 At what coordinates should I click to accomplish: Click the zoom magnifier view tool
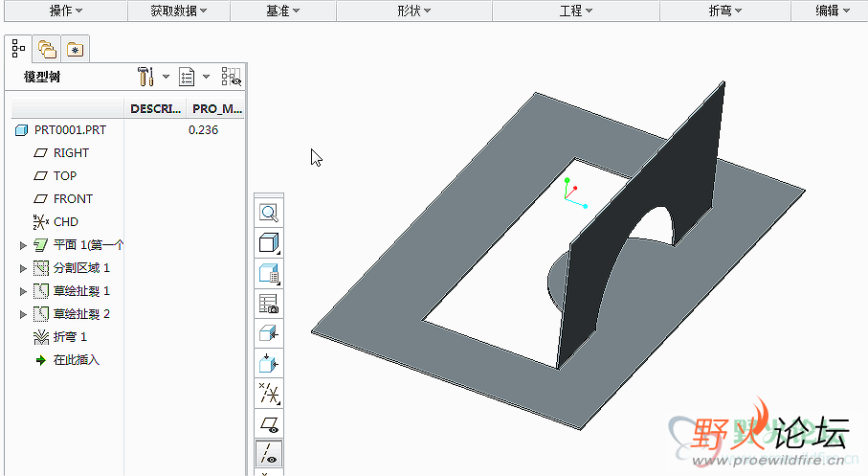[269, 213]
